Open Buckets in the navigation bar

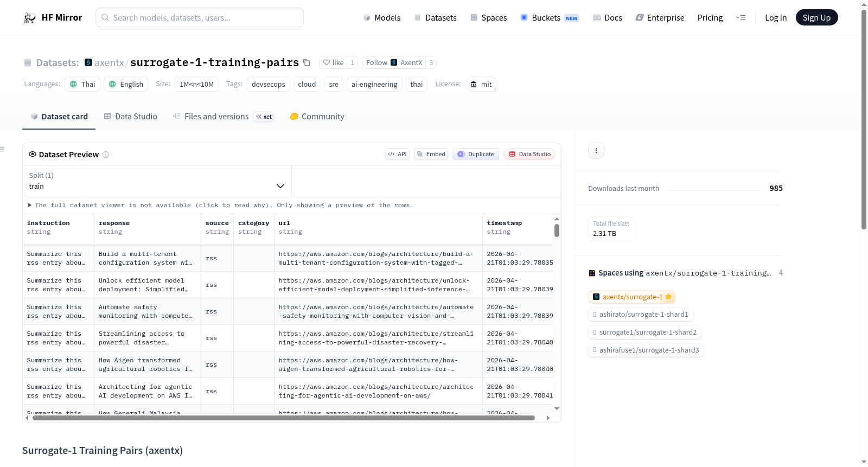550,18
